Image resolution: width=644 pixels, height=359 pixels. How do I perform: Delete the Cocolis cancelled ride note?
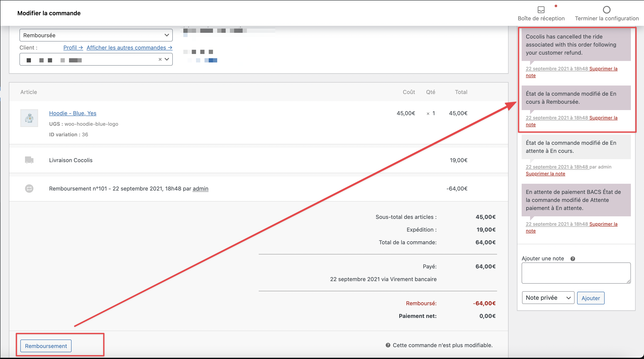pyautogui.click(x=603, y=69)
